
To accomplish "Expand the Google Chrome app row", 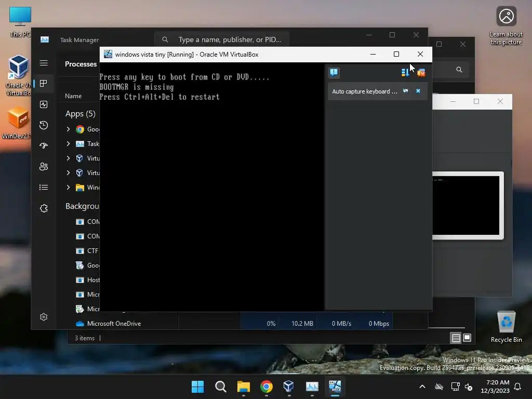I will click(x=68, y=129).
